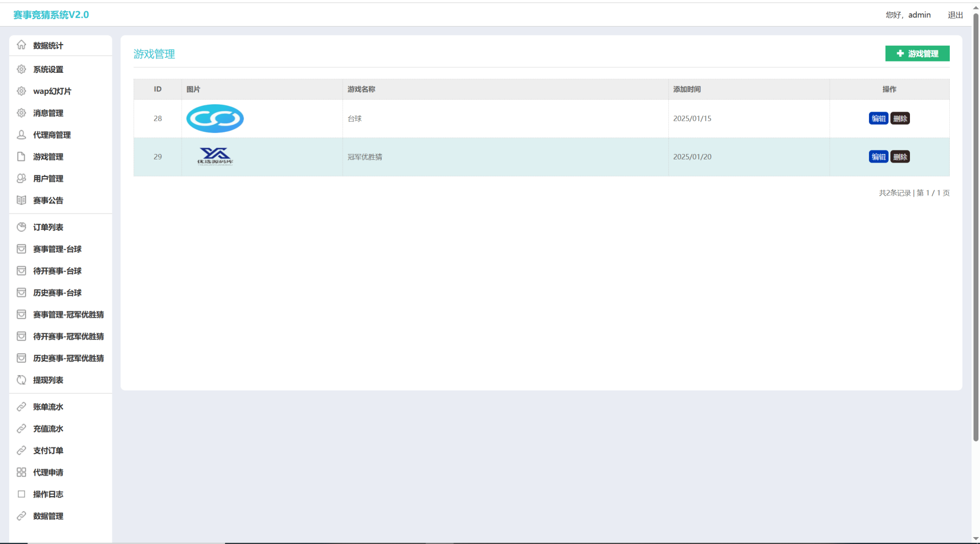Screen dimensions: 980x544
Task: Click the document icon beside 游戏管理
Action: (x=21, y=157)
